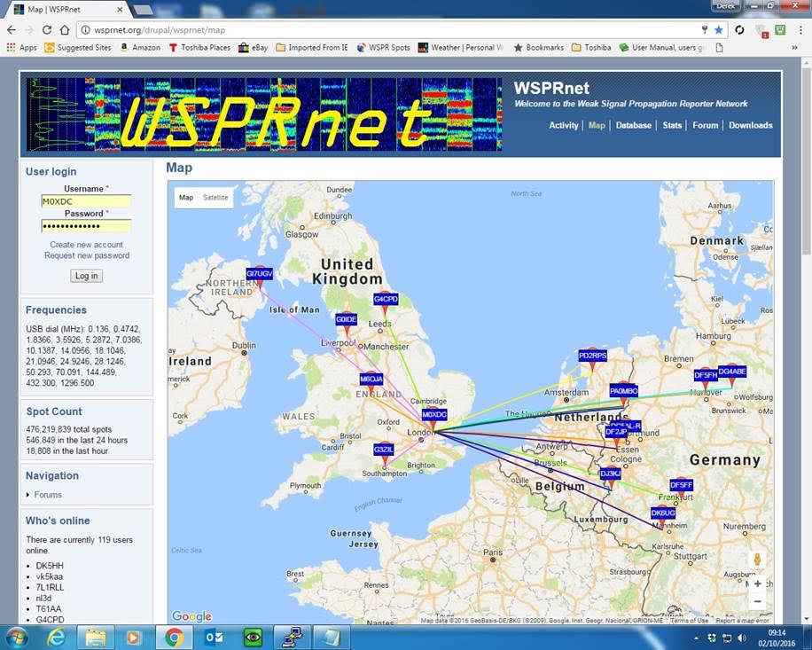This screenshot has height=650, width=812.
Task: Open the Activity page in site navigation
Action: coord(564,125)
